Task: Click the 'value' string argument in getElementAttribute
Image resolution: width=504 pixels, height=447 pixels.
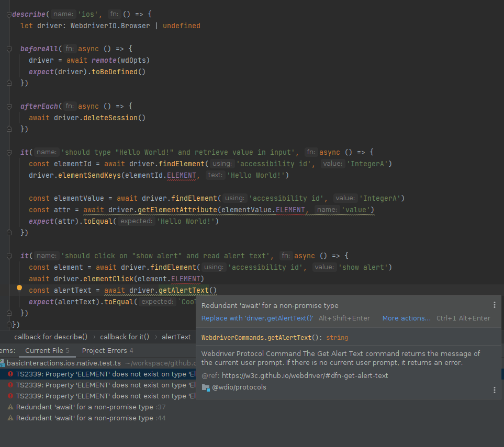Action: [356, 210]
